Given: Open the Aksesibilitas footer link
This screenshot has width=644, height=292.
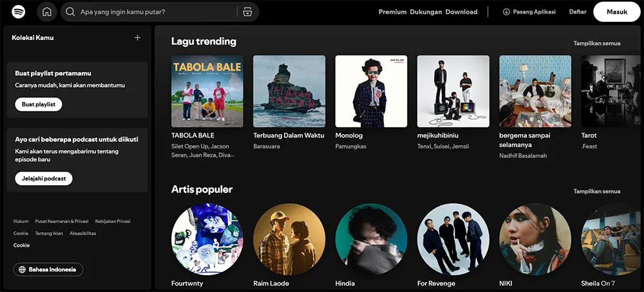Looking at the screenshot, I should (x=82, y=233).
